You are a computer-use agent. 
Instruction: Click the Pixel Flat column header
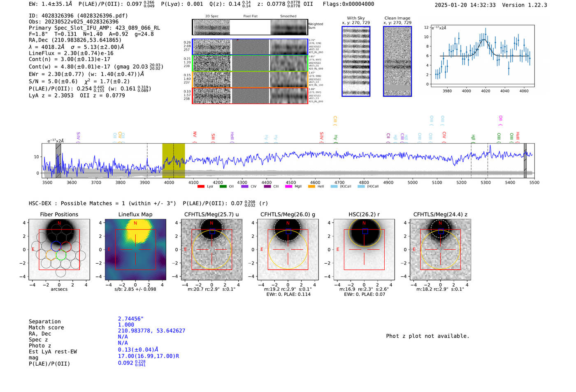[250, 16]
